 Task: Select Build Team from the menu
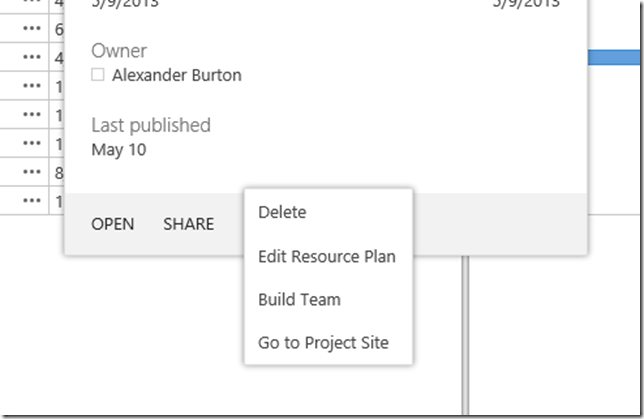click(299, 299)
